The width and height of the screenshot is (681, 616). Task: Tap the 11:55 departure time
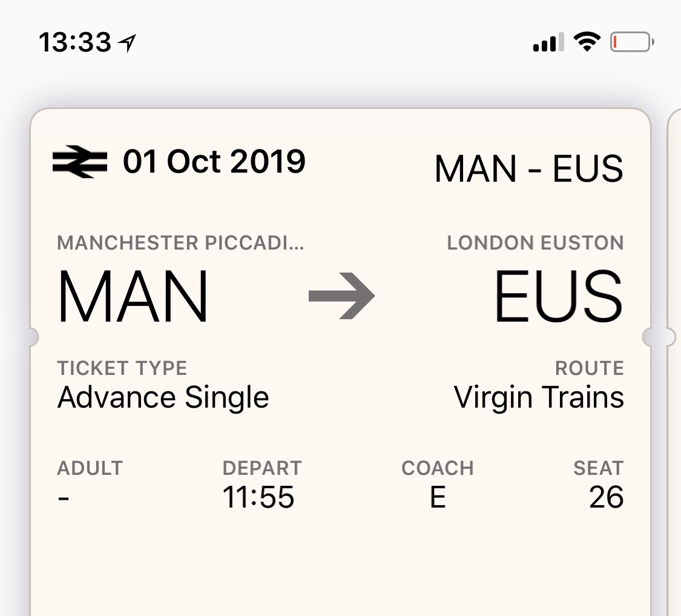click(x=258, y=497)
